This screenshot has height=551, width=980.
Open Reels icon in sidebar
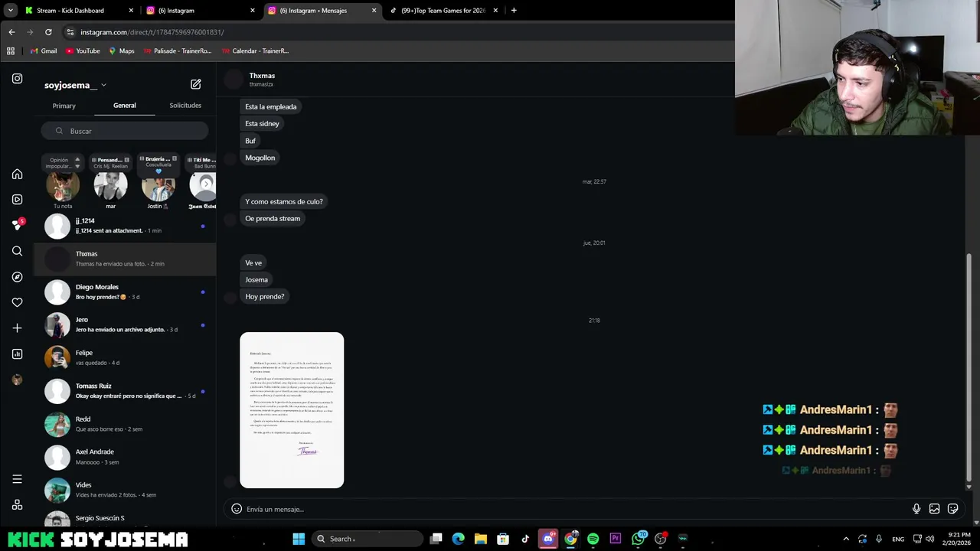tap(17, 199)
